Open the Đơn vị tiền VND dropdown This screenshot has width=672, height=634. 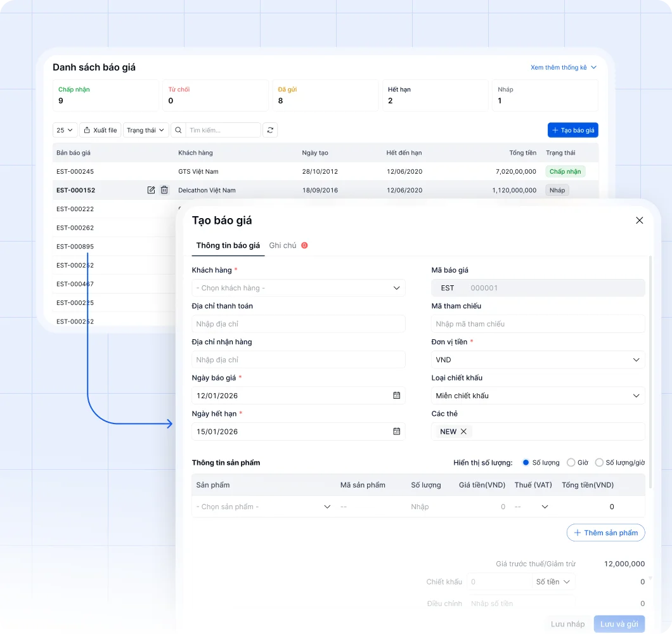click(x=538, y=359)
